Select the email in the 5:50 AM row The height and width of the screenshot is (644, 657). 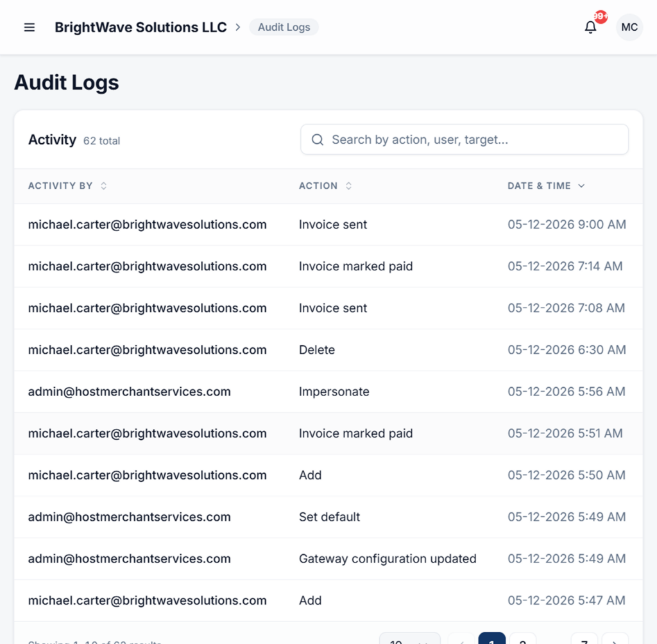click(x=148, y=475)
